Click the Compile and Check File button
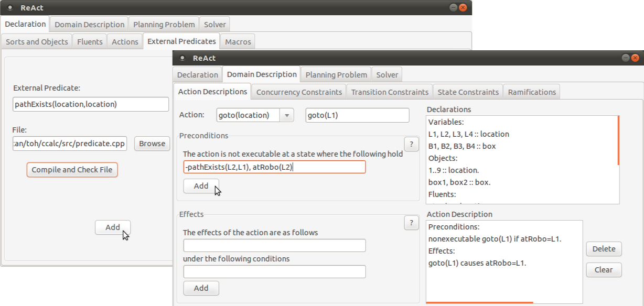Image resolution: width=644 pixels, height=306 pixels. 72,170
